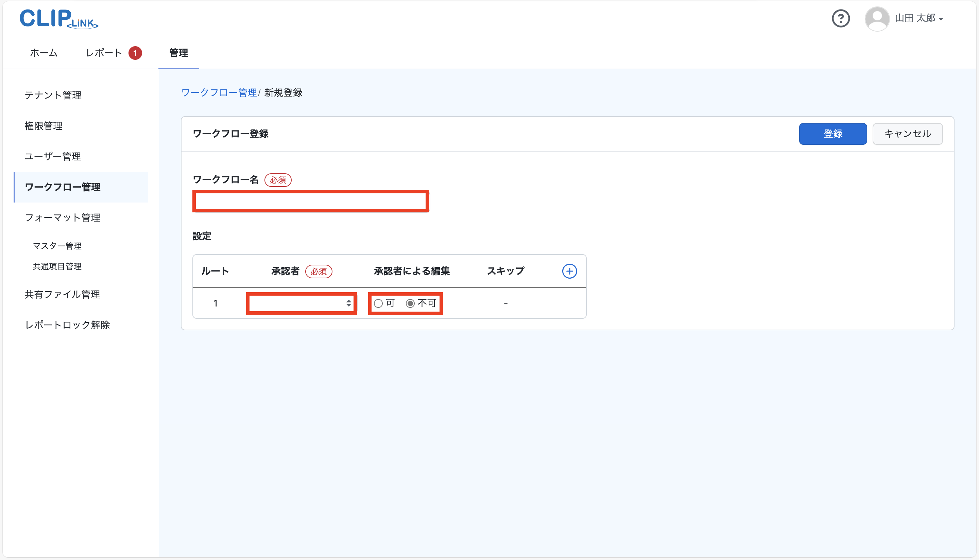Image resolution: width=979 pixels, height=560 pixels.
Task: Select the 可 radio button
Action: (x=379, y=303)
